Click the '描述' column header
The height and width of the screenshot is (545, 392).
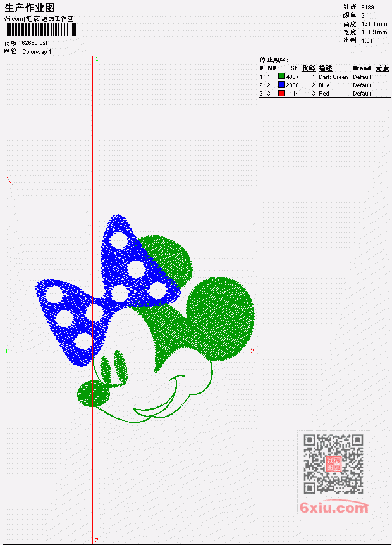pyautogui.click(x=326, y=68)
